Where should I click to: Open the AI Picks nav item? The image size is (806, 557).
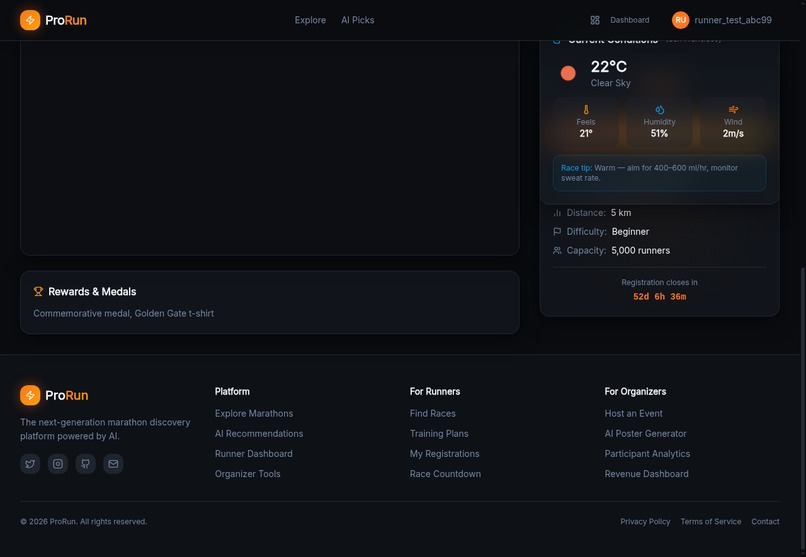(357, 20)
